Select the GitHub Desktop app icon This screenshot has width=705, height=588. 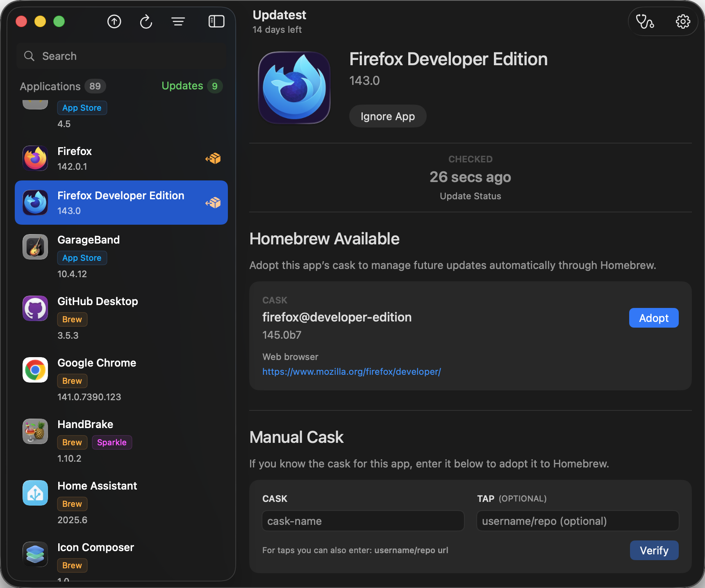point(35,308)
